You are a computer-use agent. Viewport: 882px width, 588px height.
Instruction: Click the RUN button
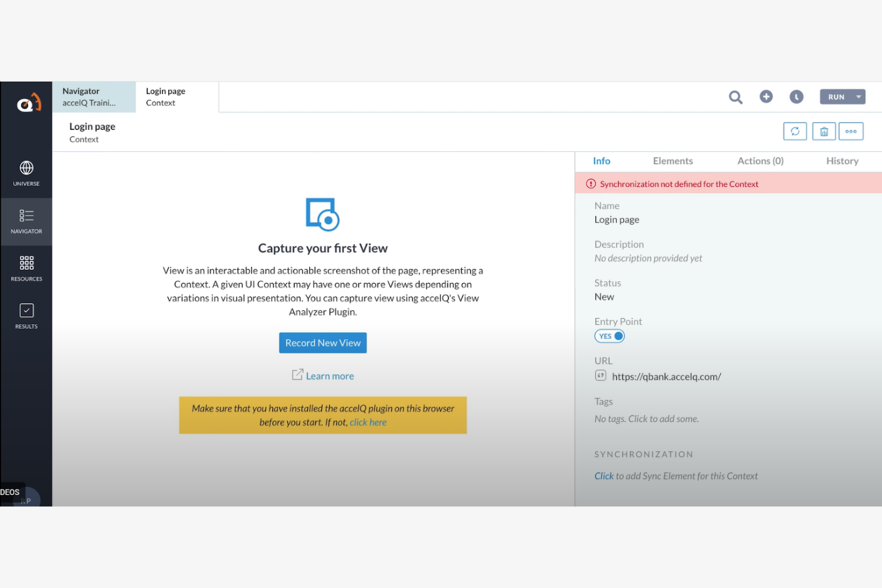[x=836, y=97]
